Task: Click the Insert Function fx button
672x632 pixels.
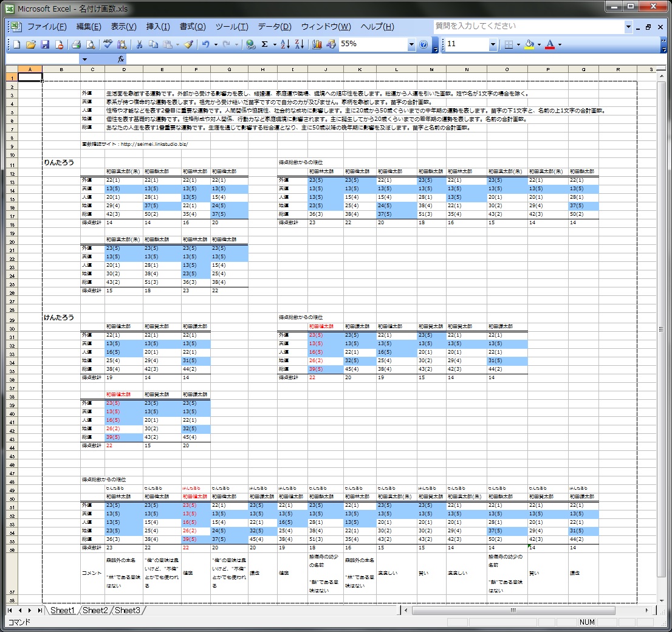Action: point(121,59)
